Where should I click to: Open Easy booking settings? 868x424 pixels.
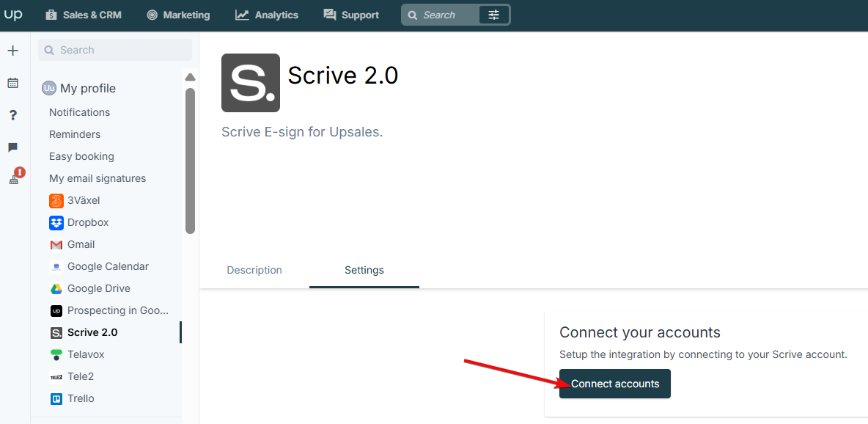pos(81,156)
